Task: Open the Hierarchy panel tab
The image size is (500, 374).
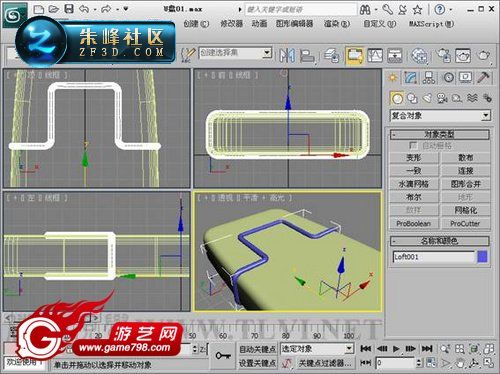Action: (428, 78)
